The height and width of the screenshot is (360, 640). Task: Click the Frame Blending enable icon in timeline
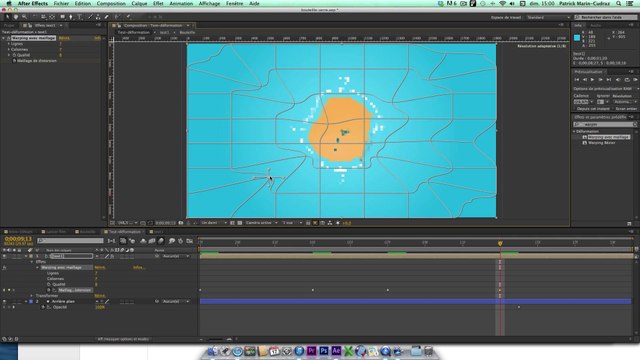click(x=152, y=241)
